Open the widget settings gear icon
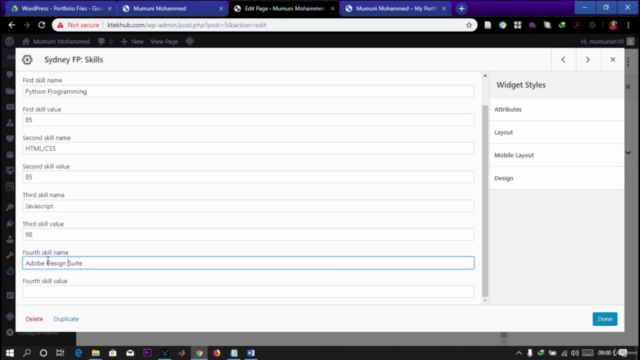Screen dimensions: 640x360 27,60
